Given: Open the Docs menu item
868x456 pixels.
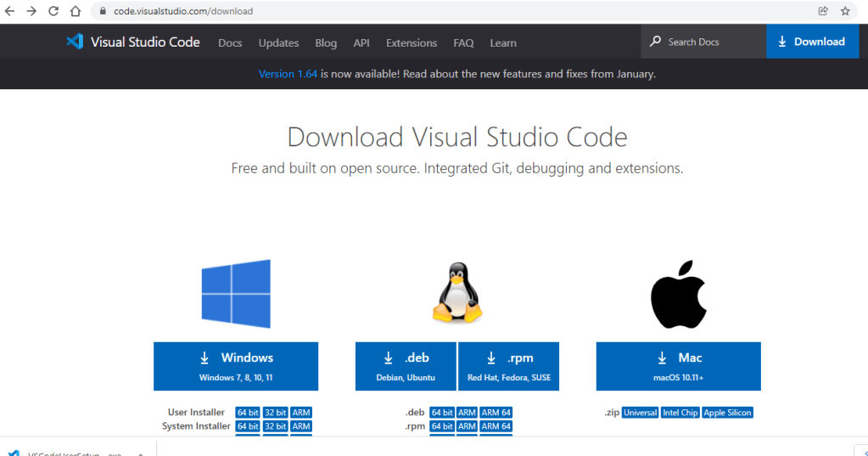Looking at the screenshot, I should tap(230, 42).
